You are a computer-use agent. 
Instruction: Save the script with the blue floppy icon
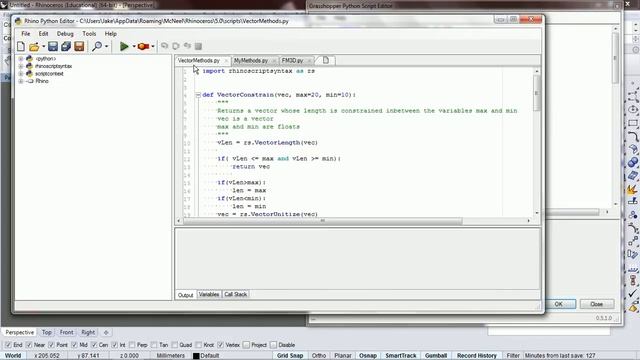53,46
